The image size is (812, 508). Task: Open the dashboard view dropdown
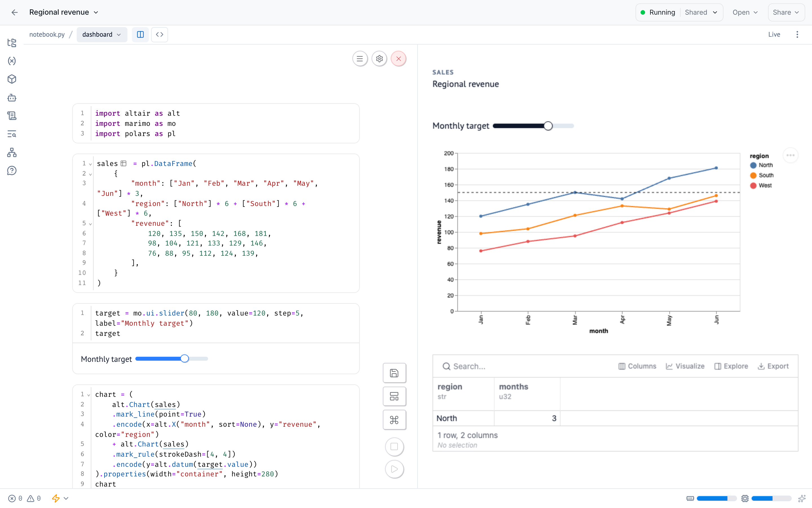tap(102, 35)
